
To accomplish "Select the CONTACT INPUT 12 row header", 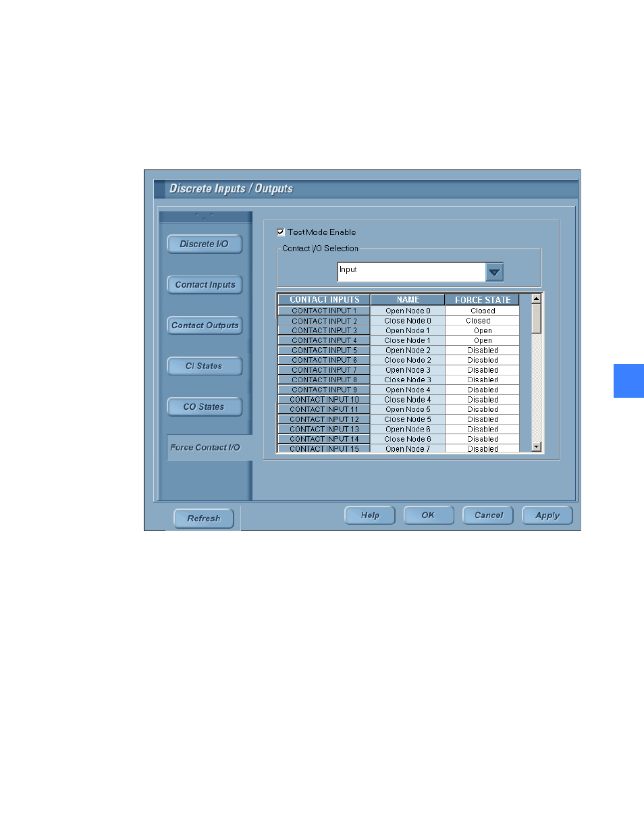I will pos(324,419).
